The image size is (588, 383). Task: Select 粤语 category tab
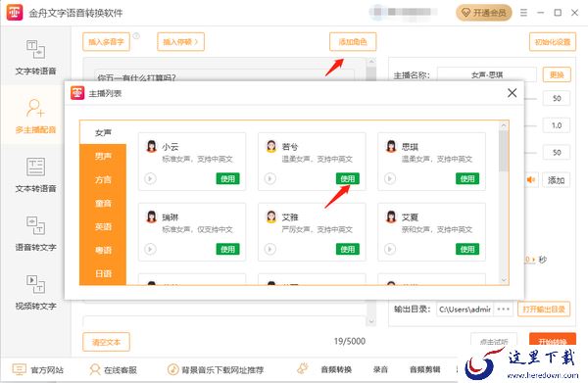click(x=103, y=251)
